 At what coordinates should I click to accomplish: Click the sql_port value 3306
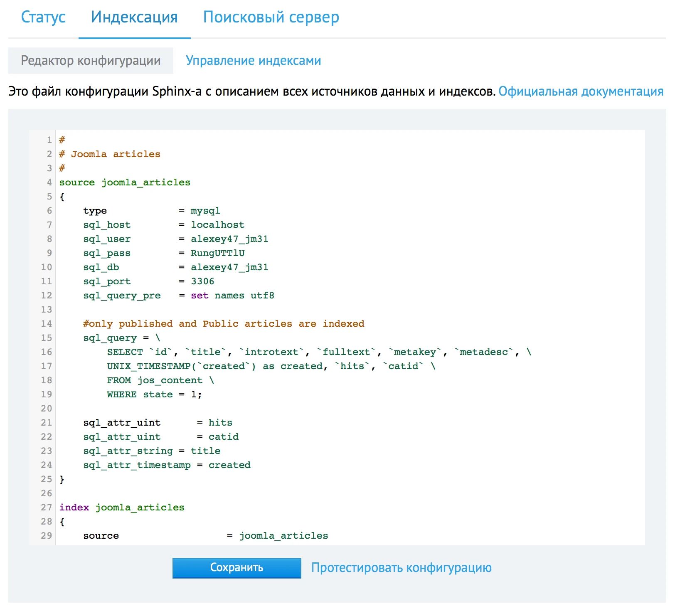[x=202, y=281]
